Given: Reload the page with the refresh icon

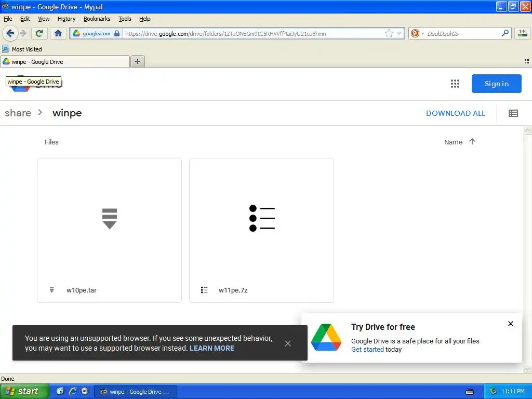Looking at the screenshot, I should tap(39, 33).
